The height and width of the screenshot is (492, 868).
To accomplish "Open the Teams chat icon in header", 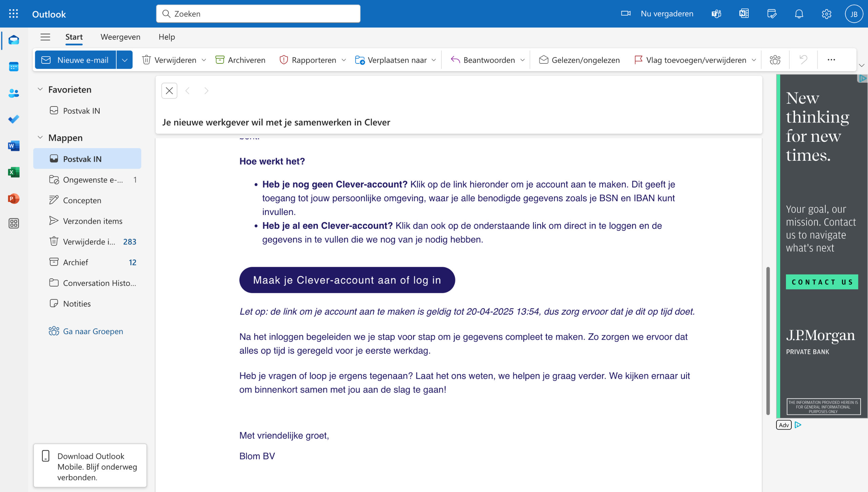I will 716,14.
